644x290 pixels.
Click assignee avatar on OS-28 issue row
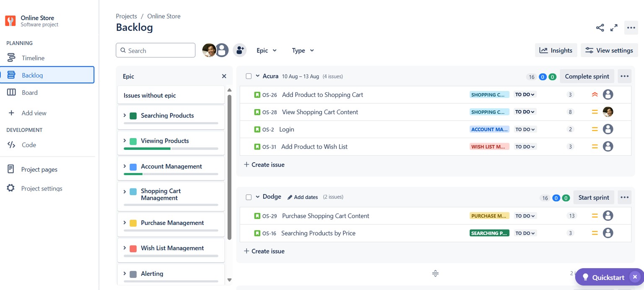(x=608, y=112)
